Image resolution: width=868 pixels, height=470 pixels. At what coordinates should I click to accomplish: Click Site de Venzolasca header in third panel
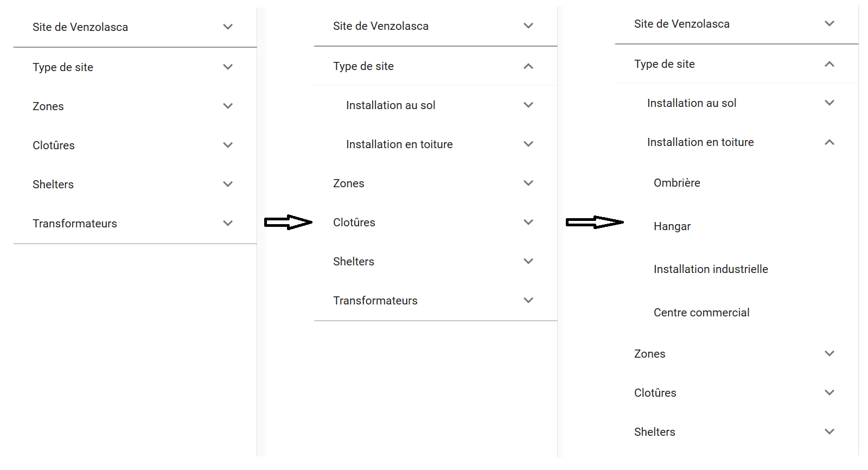(x=681, y=24)
